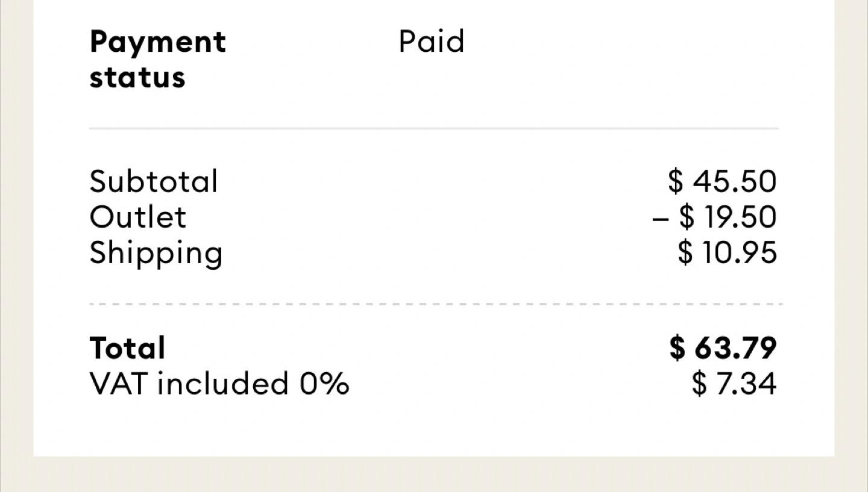Click the 0% in the VAT line
The image size is (868, 492).
pos(324,384)
